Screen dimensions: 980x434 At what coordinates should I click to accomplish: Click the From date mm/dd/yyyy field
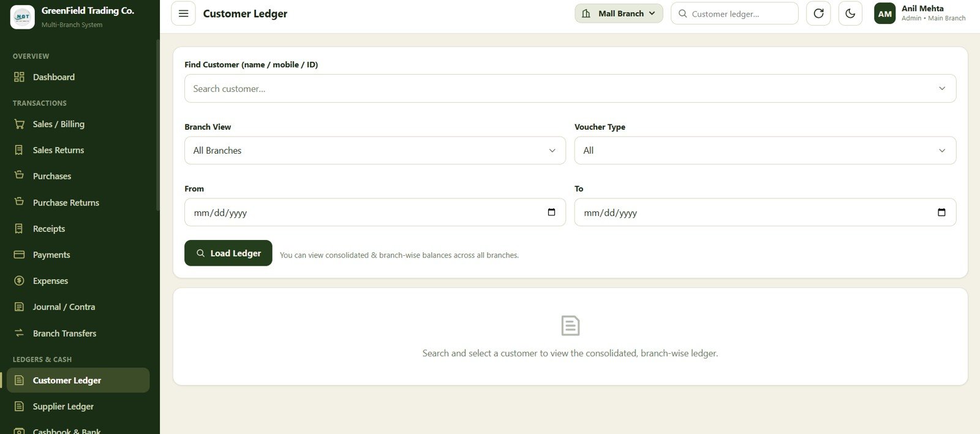(375, 212)
